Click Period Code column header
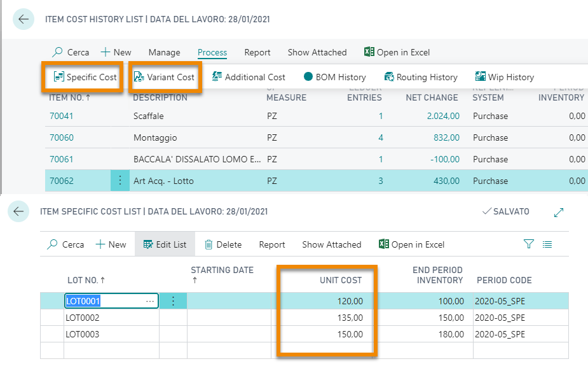 pyautogui.click(x=504, y=280)
